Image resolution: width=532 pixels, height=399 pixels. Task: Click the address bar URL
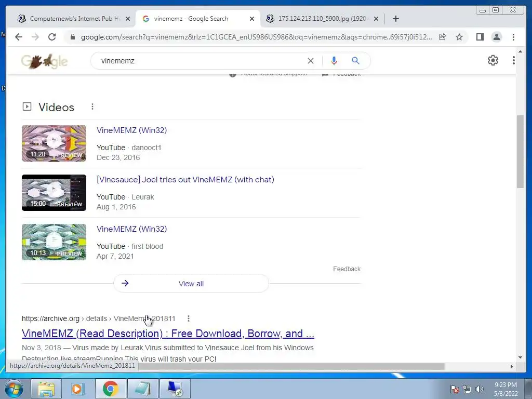coord(256,37)
